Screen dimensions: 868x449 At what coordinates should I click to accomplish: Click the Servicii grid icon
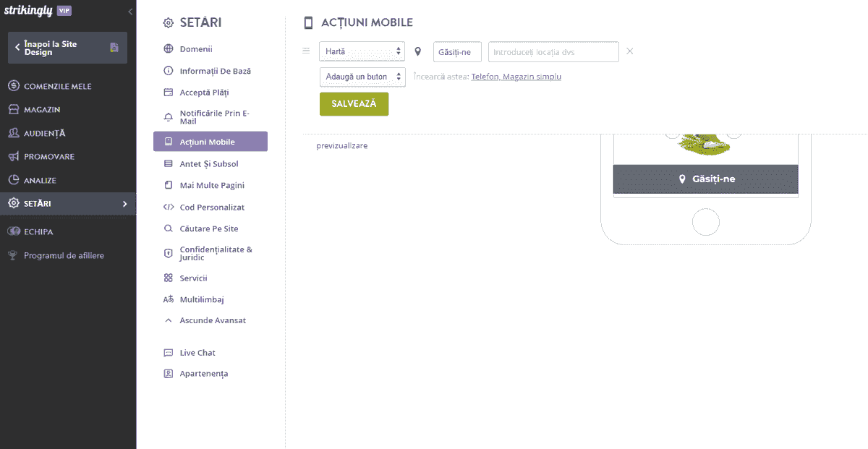[169, 278]
